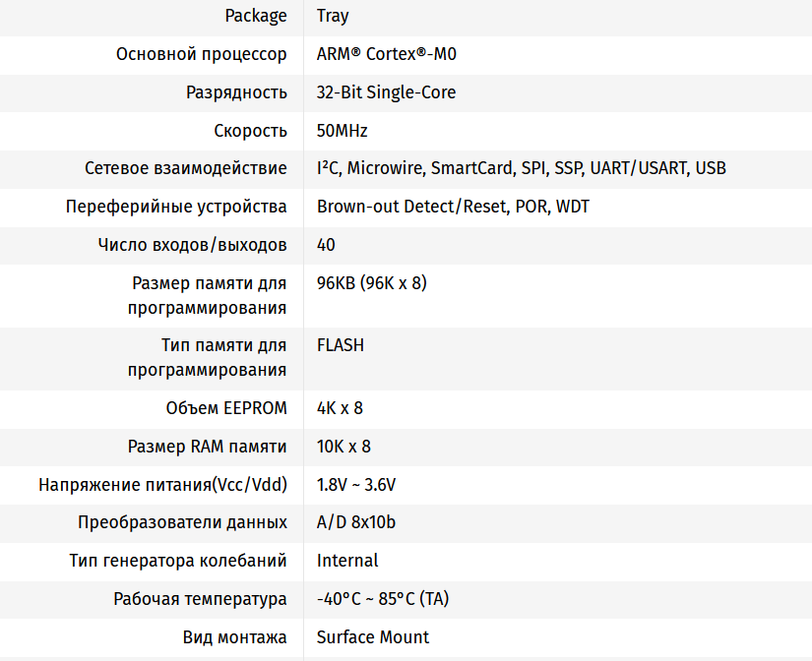This screenshot has height=661, width=812.
Task: Click the 'Internal' oscillator type value
Action: pyautogui.click(x=346, y=561)
